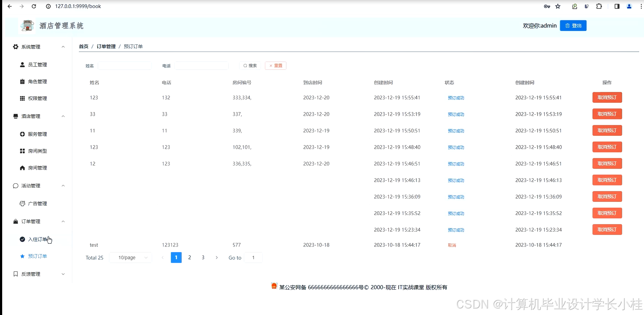
Task: Click the System Management gear icon
Action: [16, 47]
